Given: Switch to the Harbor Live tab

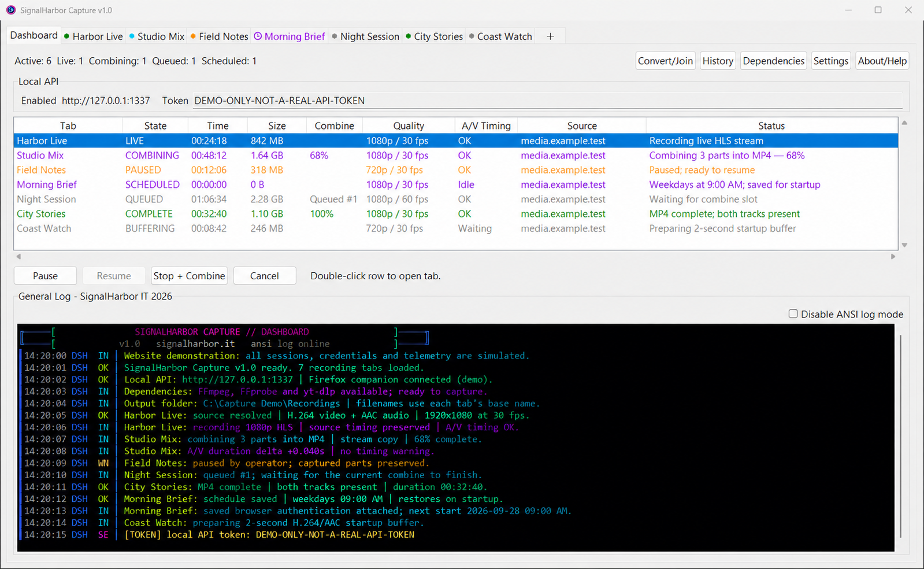Looking at the screenshot, I should 93,36.
